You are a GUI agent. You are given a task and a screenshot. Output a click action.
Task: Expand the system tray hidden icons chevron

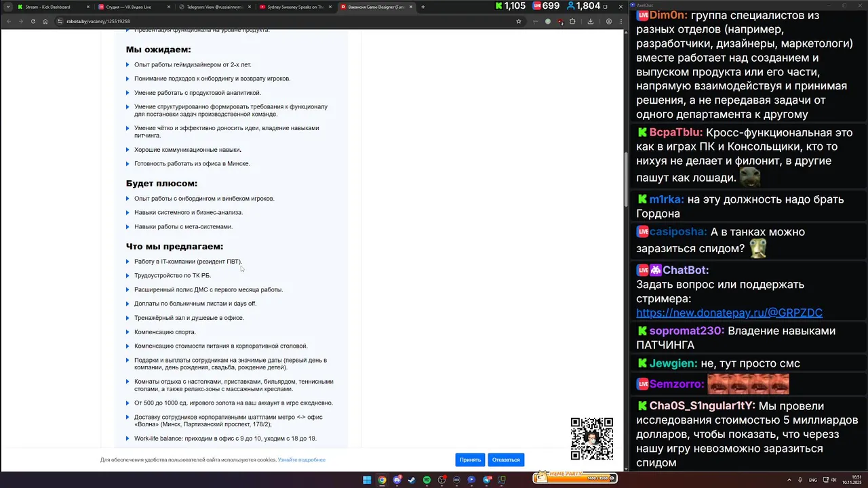(788, 480)
